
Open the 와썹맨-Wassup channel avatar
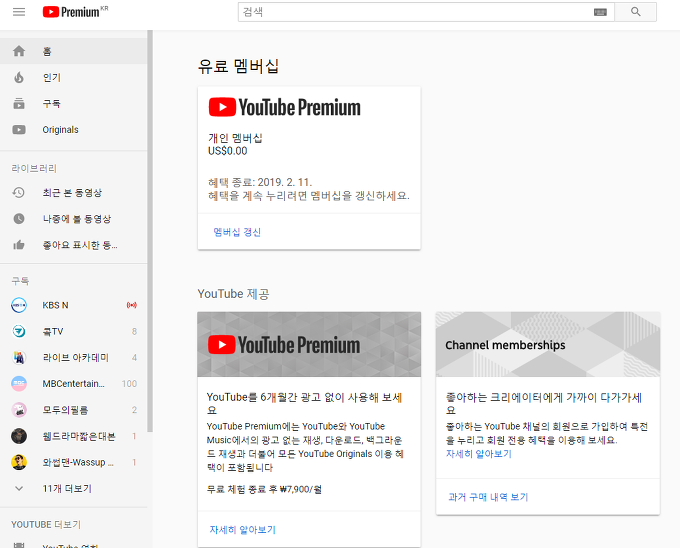pos(19,462)
